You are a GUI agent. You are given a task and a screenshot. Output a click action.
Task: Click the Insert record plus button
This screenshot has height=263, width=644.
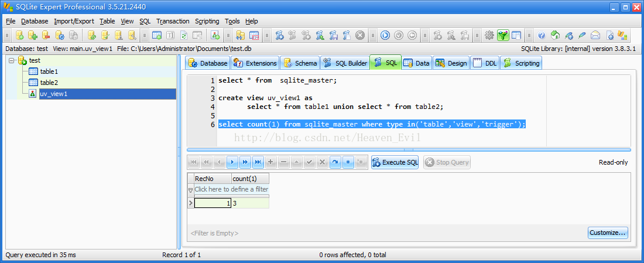270,162
